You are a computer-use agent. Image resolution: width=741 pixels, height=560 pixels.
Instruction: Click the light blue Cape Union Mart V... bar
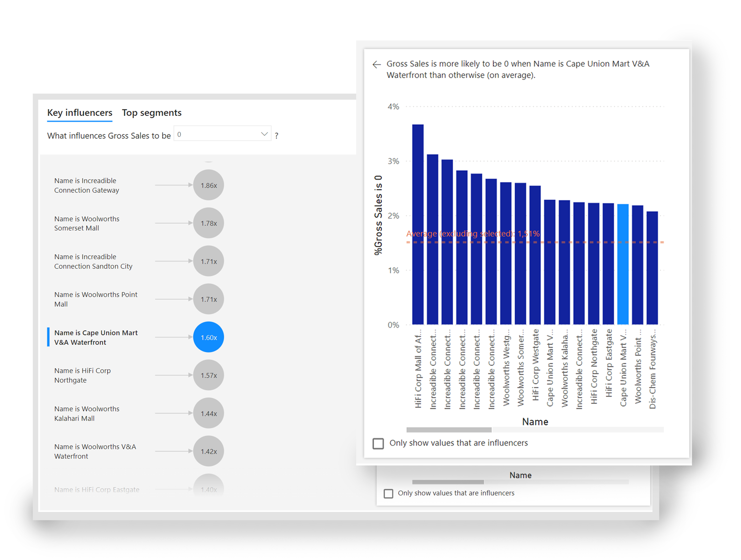(x=623, y=265)
